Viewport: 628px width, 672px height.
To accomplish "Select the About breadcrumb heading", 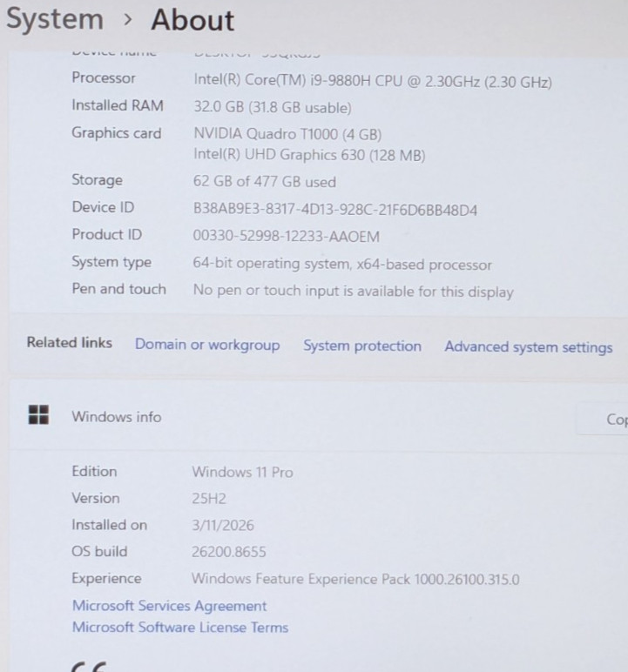I will pyautogui.click(x=192, y=20).
